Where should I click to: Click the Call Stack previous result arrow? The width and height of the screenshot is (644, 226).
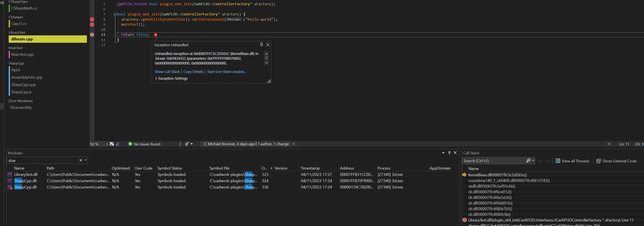tap(540, 161)
